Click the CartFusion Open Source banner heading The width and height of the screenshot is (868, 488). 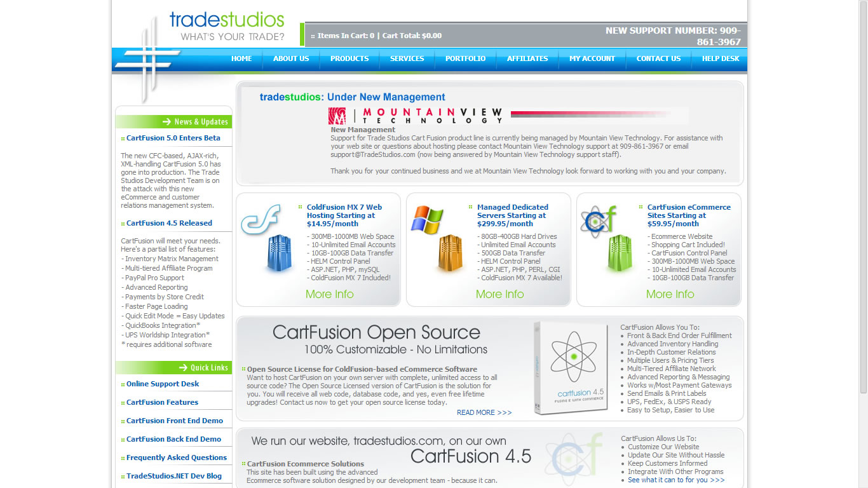coord(377,332)
